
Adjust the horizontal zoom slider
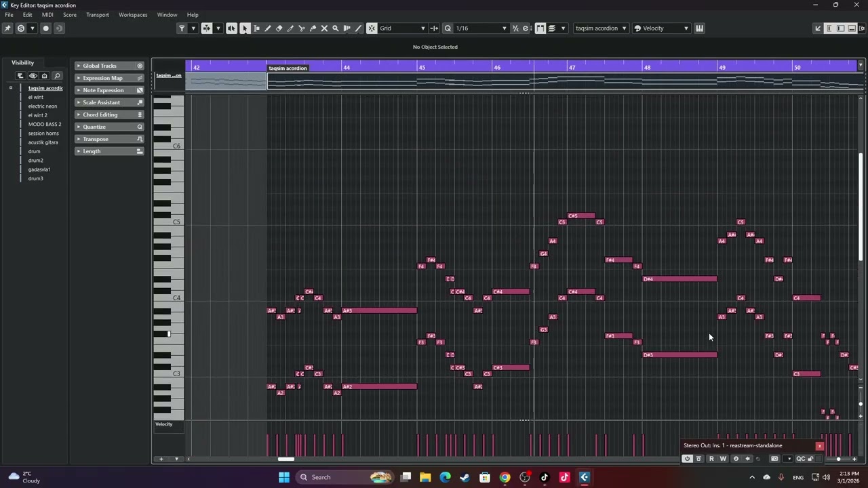(838, 459)
